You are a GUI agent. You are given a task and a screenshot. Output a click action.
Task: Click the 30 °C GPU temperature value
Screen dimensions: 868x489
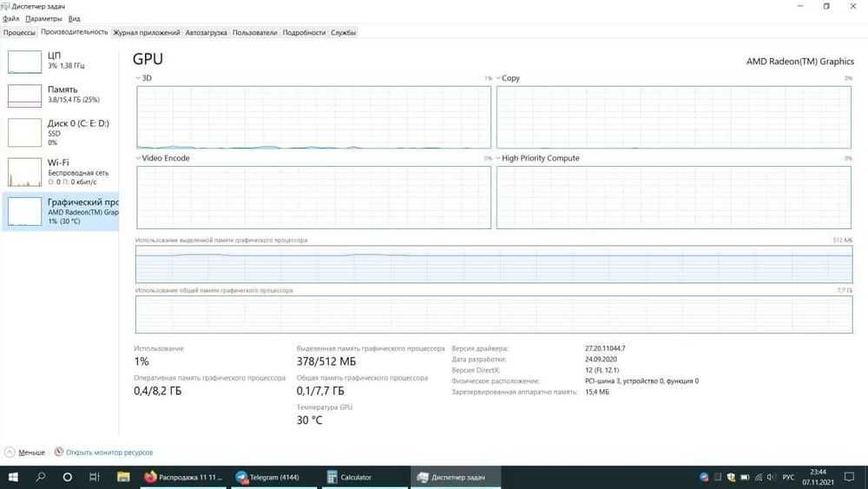click(x=309, y=420)
